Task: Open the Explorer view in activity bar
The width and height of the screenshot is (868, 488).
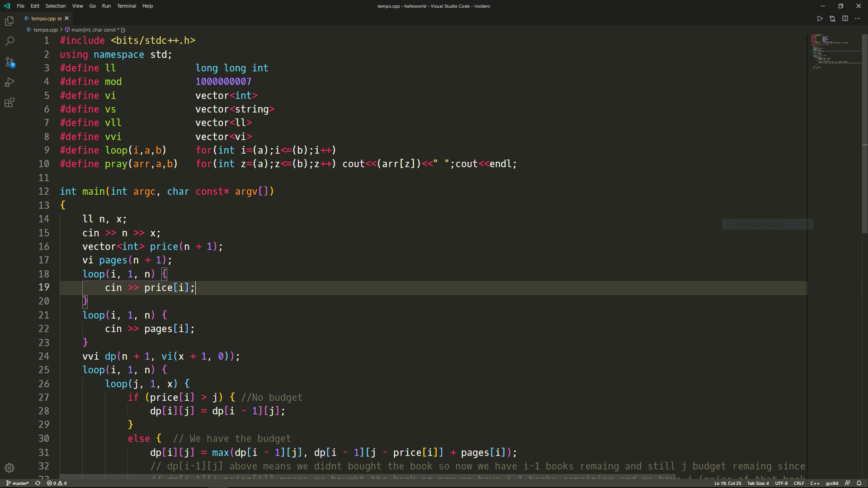Action: pos(9,21)
